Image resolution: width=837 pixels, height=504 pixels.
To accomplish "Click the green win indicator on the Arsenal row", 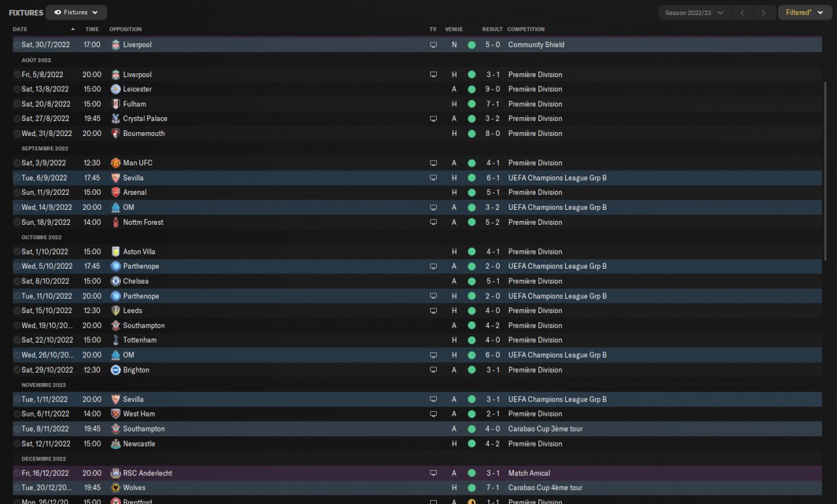I will (x=471, y=192).
